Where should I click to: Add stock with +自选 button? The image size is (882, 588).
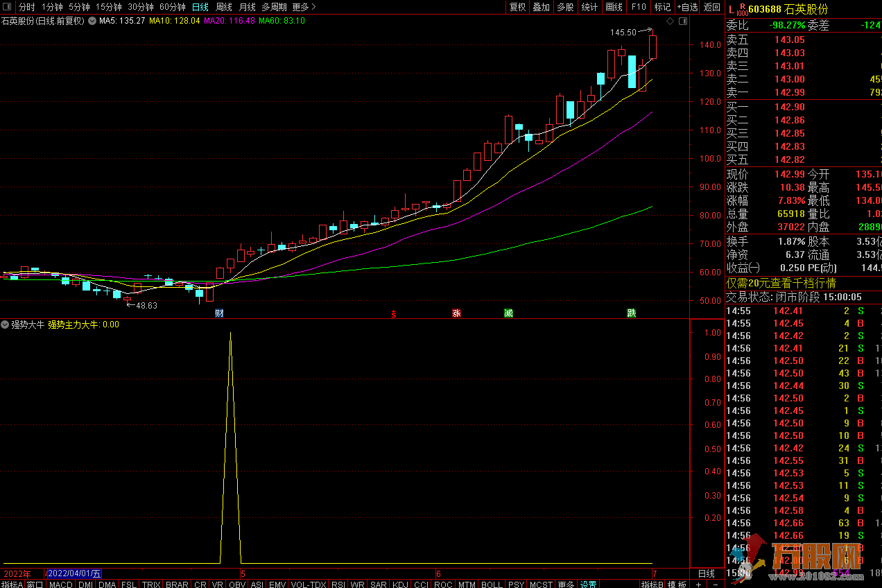[x=686, y=7]
